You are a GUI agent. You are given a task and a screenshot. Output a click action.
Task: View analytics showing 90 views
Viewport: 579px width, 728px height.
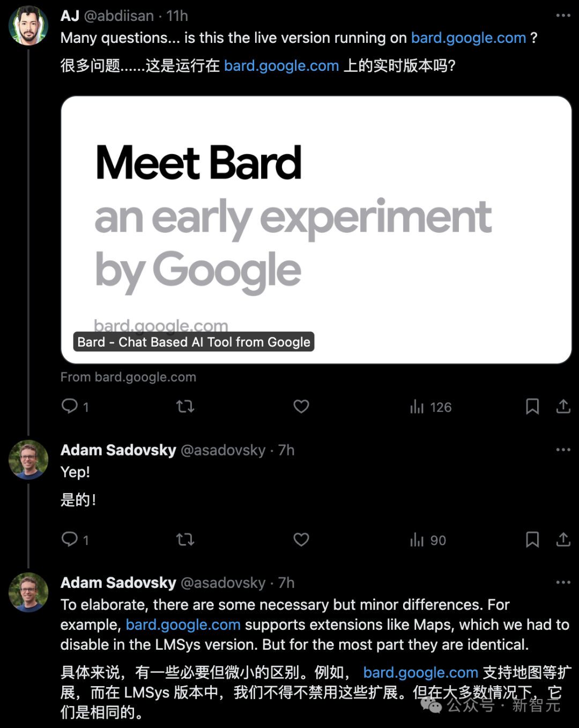428,540
